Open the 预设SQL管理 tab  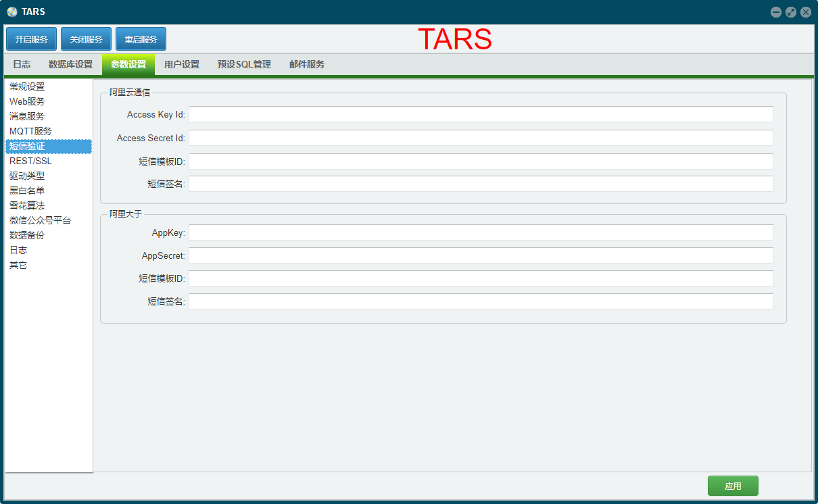[244, 64]
